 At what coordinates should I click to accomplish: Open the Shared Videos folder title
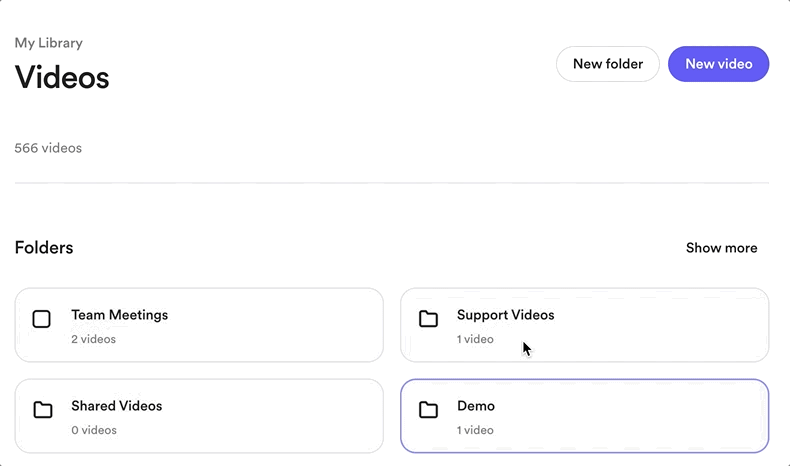(116, 406)
